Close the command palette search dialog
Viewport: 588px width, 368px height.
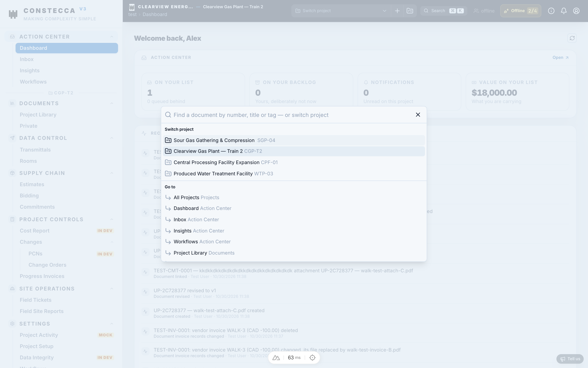pos(418,115)
